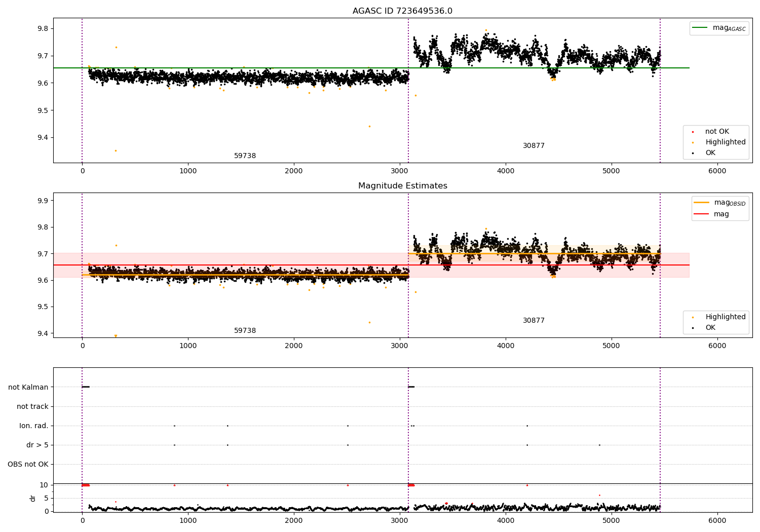This screenshot has width=760, height=532.
Task: Click the mag OBSID legend label text
Action: pyautogui.click(x=730, y=203)
